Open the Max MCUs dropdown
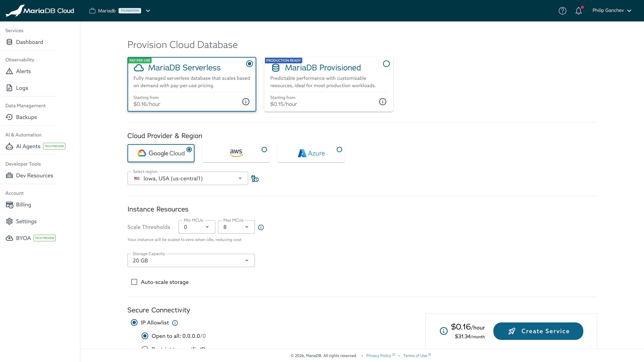The width and height of the screenshot is (644, 362). (x=236, y=227)
